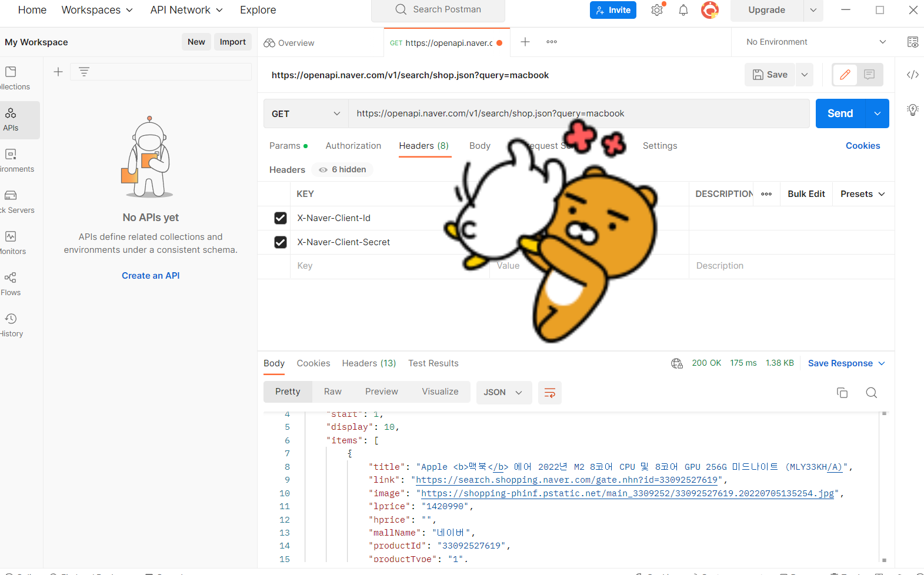Click the Send button
The image size is (924, 575).
tap(840, 113)
